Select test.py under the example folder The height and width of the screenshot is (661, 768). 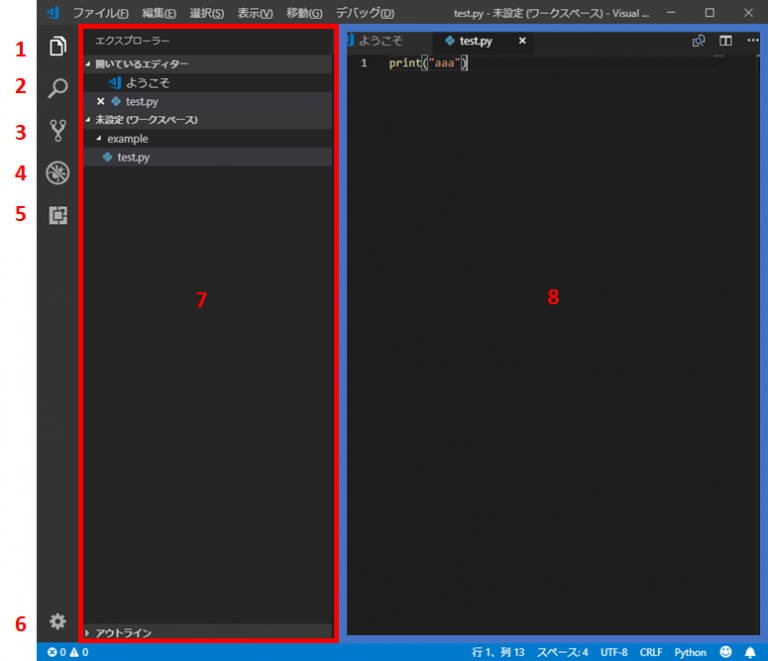[208, 157]
